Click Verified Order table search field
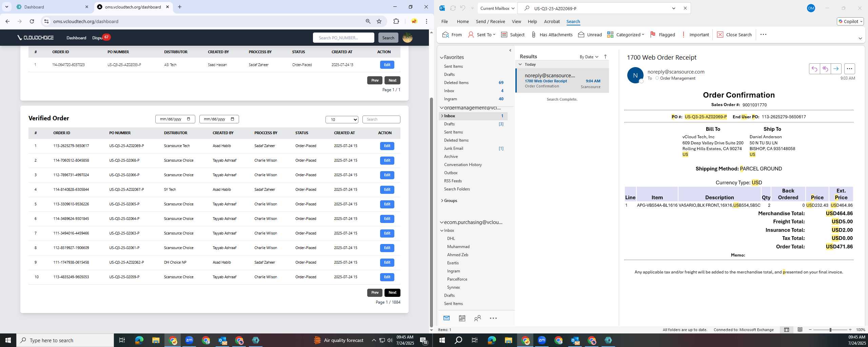 pyautogui.click(x=381, y=119)
